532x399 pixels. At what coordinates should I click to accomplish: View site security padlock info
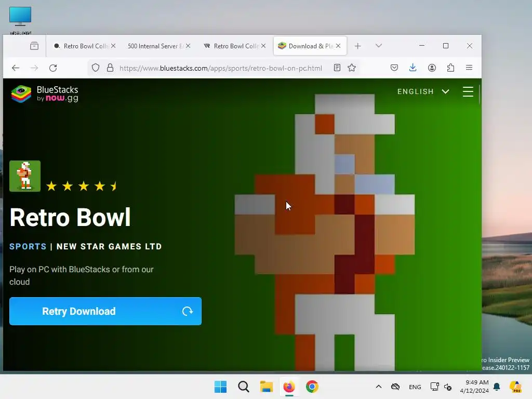[110, 68]
